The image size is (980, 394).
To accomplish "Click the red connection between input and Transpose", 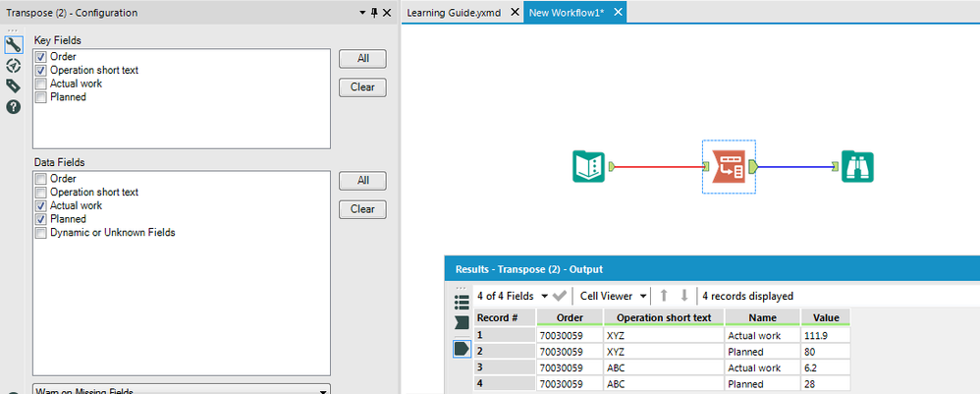I will pos(659,166).
